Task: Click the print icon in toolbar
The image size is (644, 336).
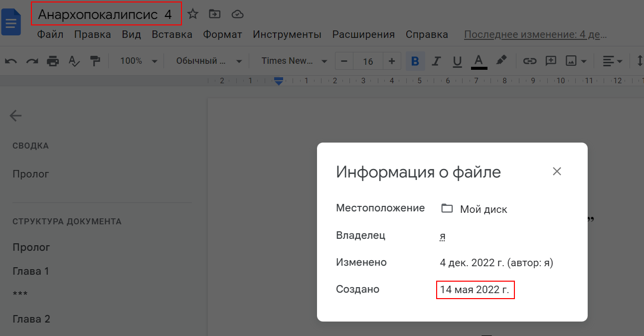Action: click(53, 61)
